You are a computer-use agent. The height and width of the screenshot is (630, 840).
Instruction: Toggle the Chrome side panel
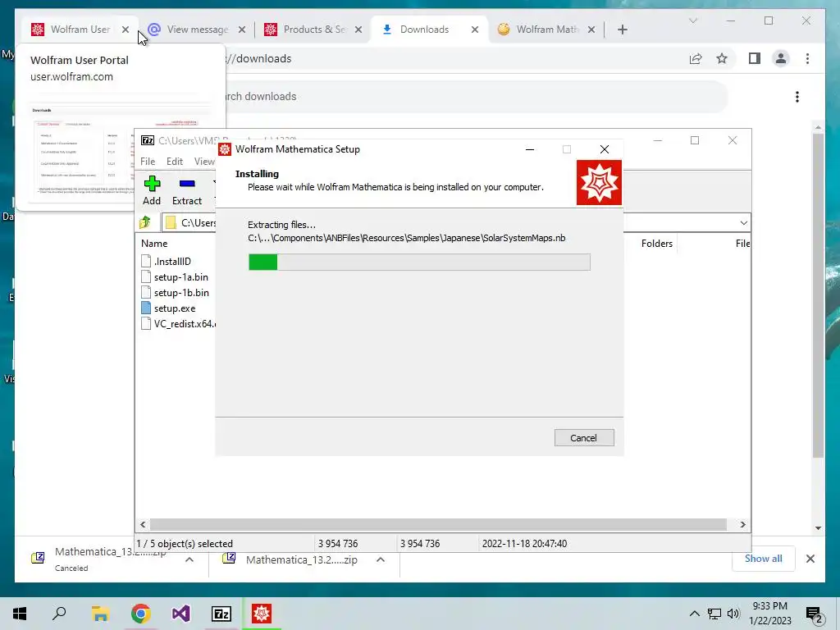click(x=755, y=58)
